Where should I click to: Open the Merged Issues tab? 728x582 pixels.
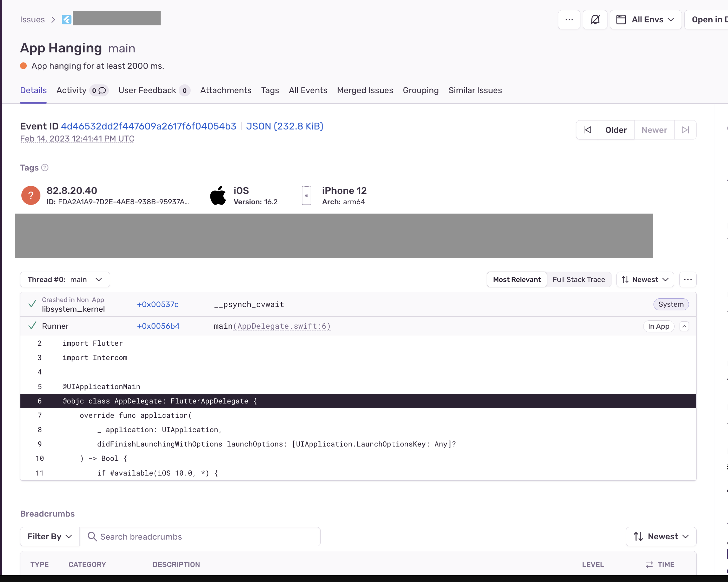coord(365,90)
